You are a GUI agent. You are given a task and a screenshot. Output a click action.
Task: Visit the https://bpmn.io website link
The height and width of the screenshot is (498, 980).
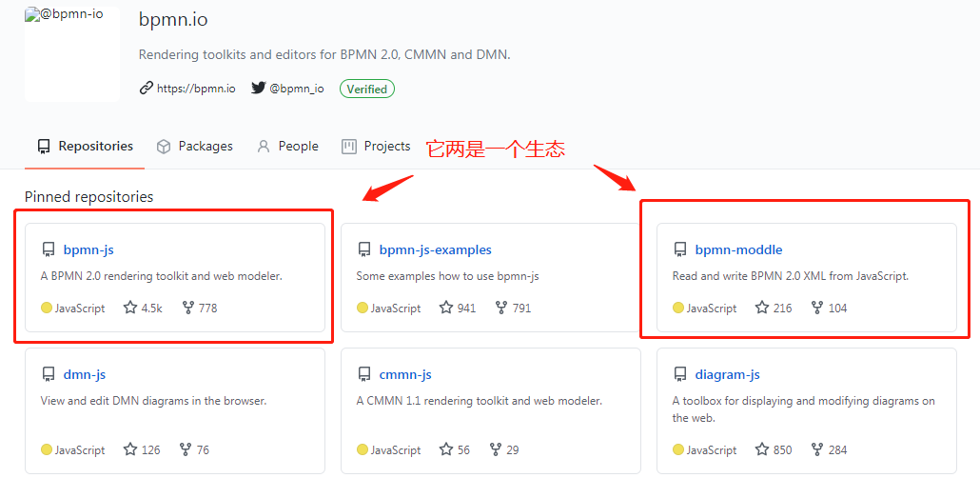[196, 89]
